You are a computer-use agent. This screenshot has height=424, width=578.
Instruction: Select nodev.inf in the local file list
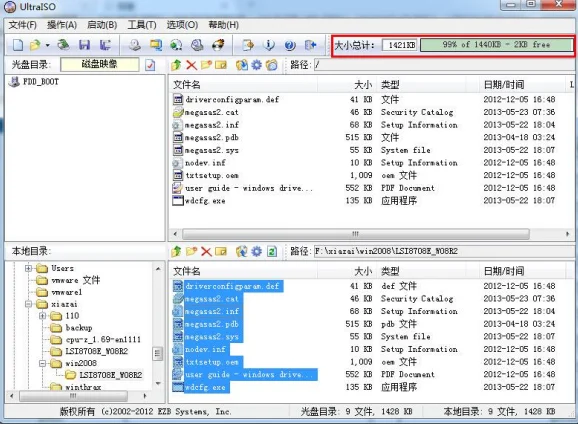pos(205,349)
